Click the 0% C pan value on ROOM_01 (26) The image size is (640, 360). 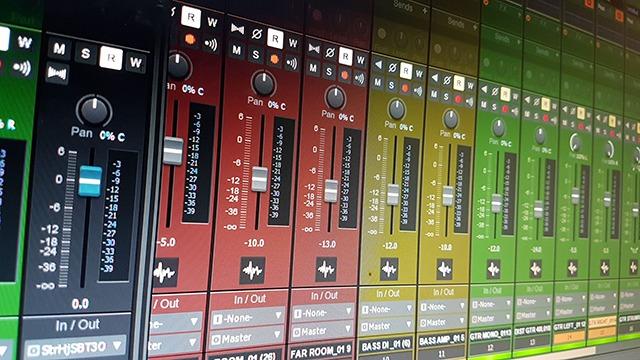[x=277, y=105]
